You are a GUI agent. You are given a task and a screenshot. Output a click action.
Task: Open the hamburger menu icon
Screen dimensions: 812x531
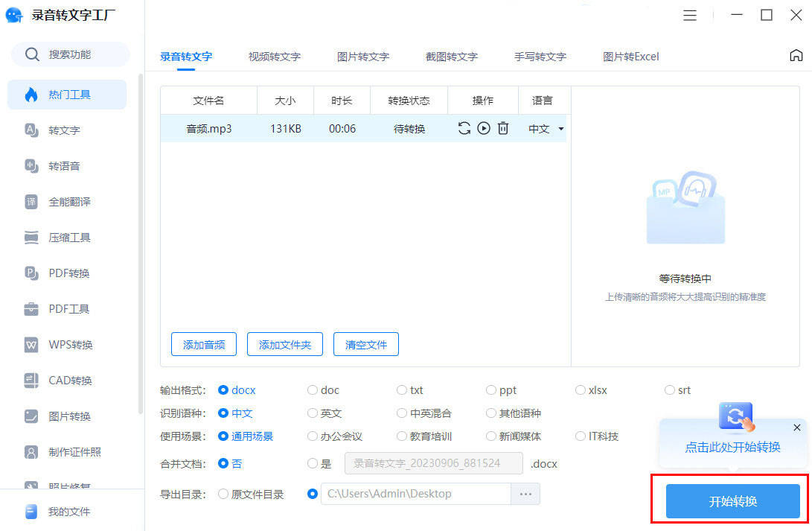(x=689, y=15)
